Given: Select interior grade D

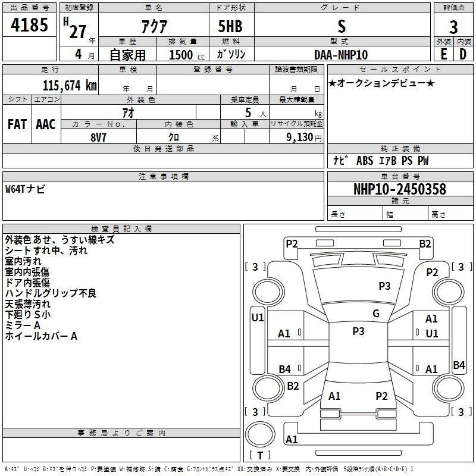Looking at the screenshot, I should coord(463,54).
